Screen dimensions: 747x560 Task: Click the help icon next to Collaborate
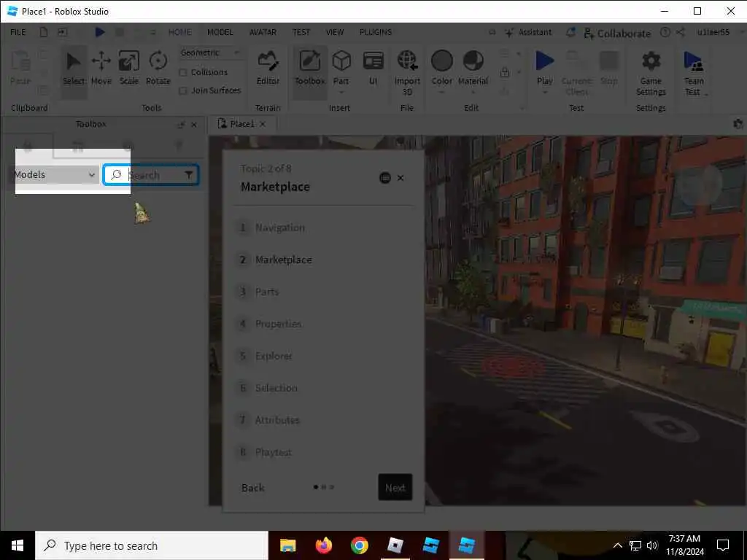[665, 32]
